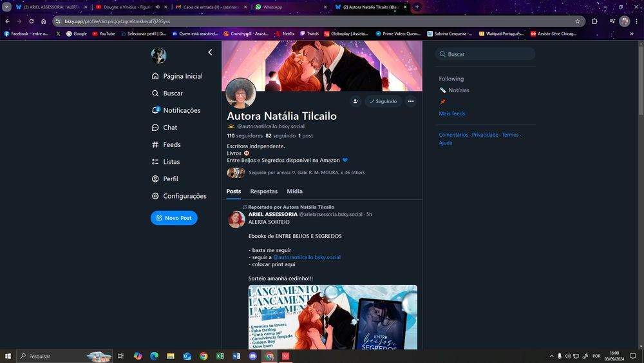Click the @autorantilcailo.bsky.social mention link
The width and height of the screenshot is (644, 363).
pos(307,257)
